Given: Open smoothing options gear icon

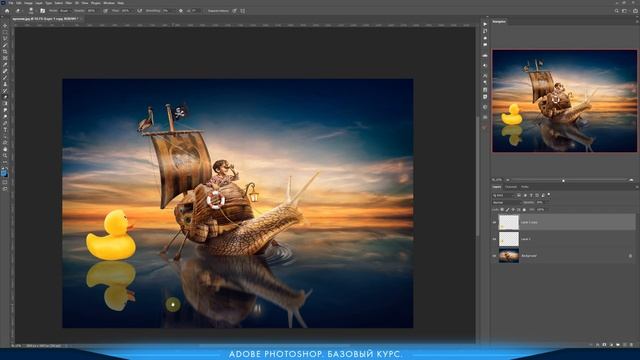Looking at the screenshot, I should point(181,11).
